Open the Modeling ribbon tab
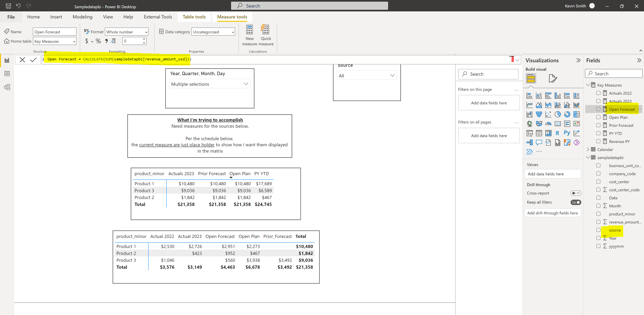The height and width of the screenshot is (315, 644). [83, 17]
